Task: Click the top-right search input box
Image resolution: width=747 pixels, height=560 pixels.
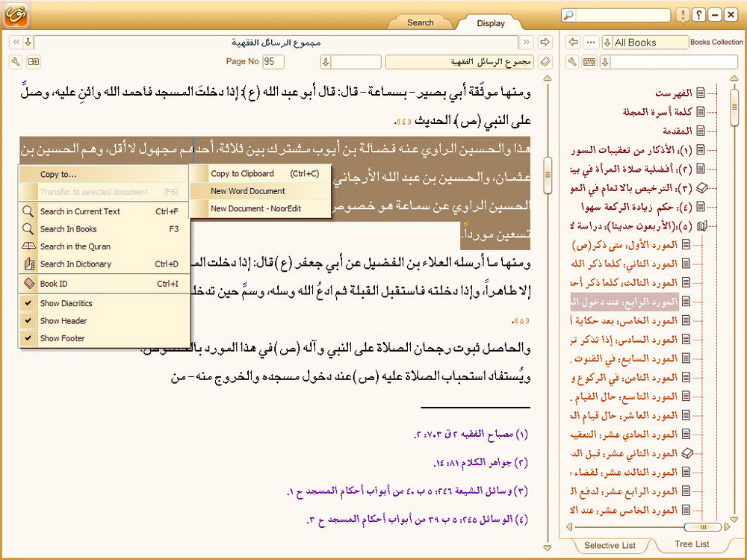Action: (622, 15)
